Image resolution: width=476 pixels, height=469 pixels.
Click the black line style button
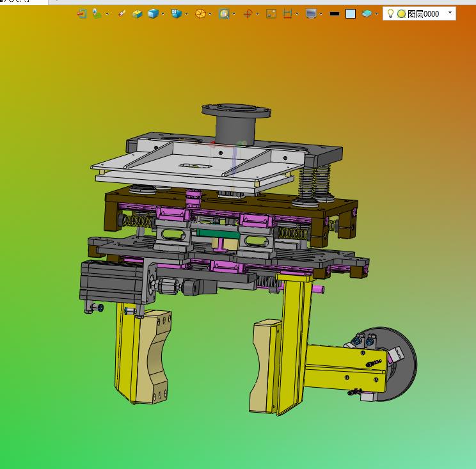click(334, 13)
